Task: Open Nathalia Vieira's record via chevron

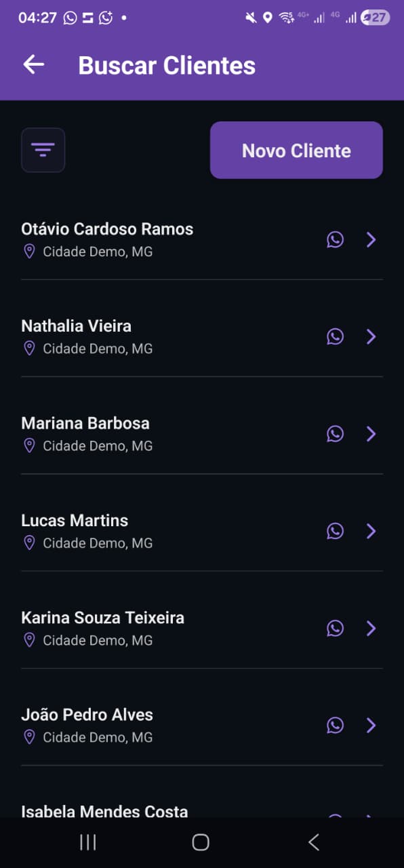Action: (371, 336)
